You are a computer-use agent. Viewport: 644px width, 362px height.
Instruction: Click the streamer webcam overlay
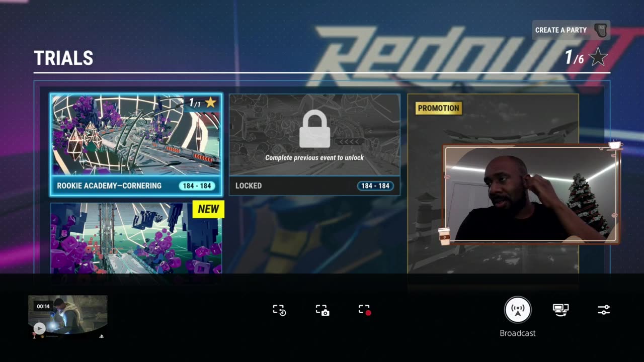pos(532,194)
